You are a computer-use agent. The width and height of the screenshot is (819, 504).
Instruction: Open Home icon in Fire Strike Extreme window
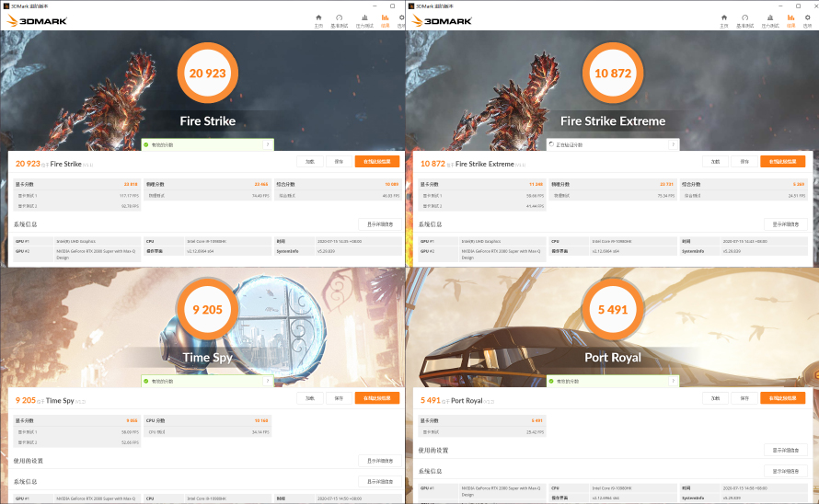723,19
